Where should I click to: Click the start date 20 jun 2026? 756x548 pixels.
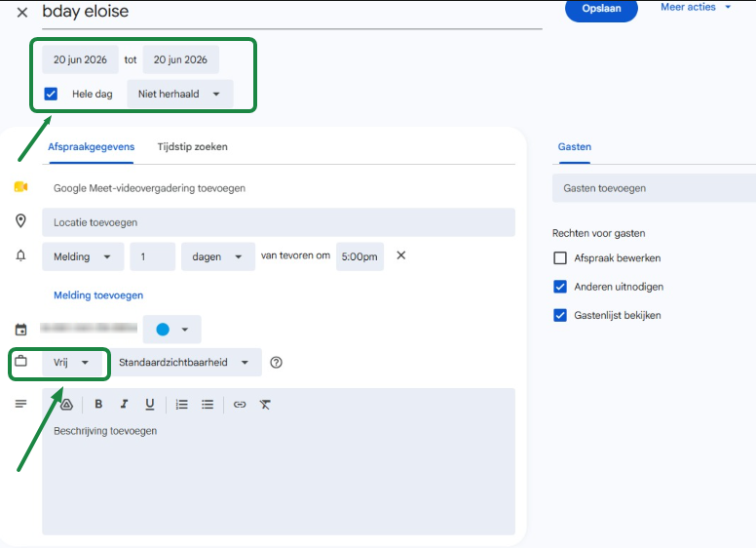tap(80, 59)
